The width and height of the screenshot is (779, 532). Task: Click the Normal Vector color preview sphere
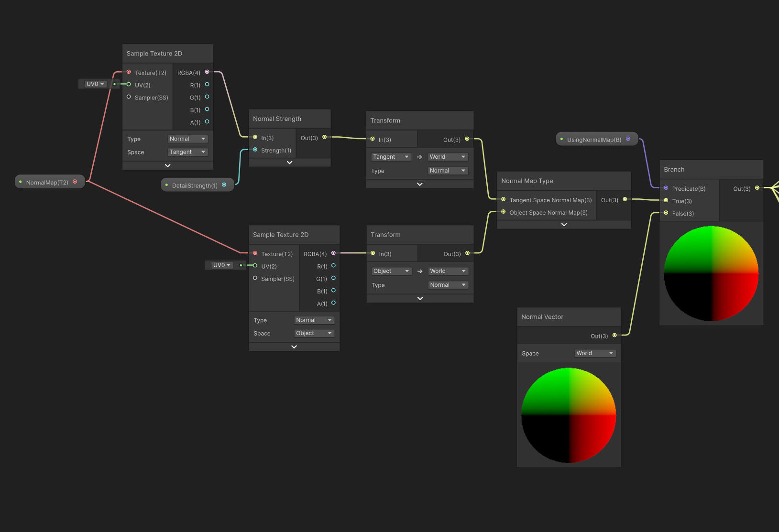pos(569,415)
